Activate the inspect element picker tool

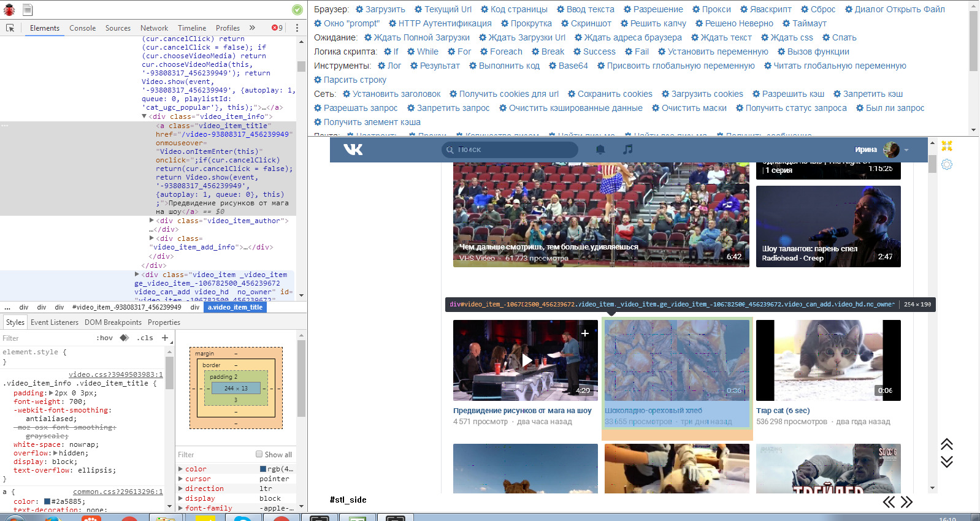click(10, 28)
